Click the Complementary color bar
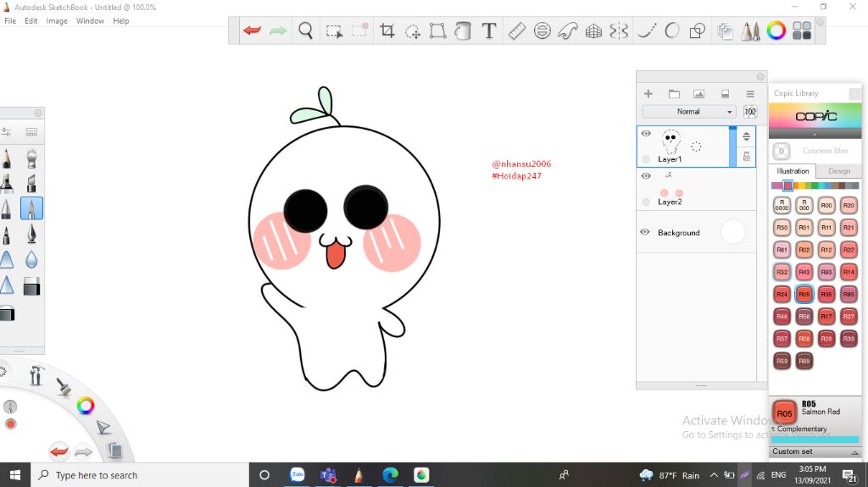The width and height of the screenshot is (868, 487). click(x=815, y=440)
